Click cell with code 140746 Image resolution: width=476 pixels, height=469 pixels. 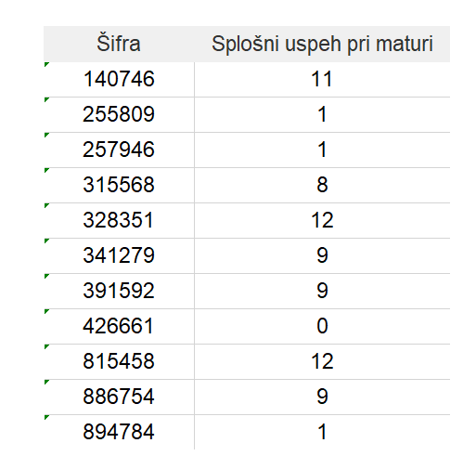click(119, 79)
